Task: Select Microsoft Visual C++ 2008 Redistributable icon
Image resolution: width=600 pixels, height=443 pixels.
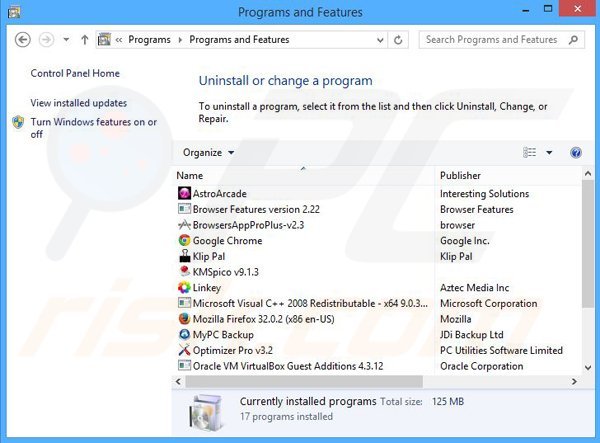Action: coord(184,303)
